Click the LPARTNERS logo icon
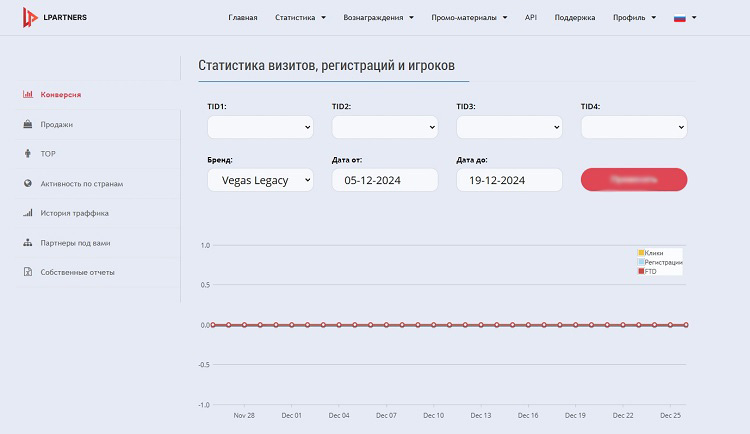The width and height of the screenshot is (750, 434). [30, 18]
